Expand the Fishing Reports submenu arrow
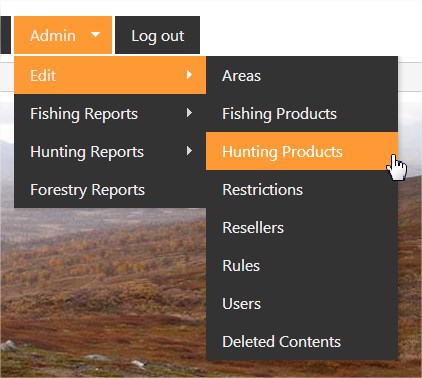Viewport: 422px width, 378px height. click(x=189, y=113)
